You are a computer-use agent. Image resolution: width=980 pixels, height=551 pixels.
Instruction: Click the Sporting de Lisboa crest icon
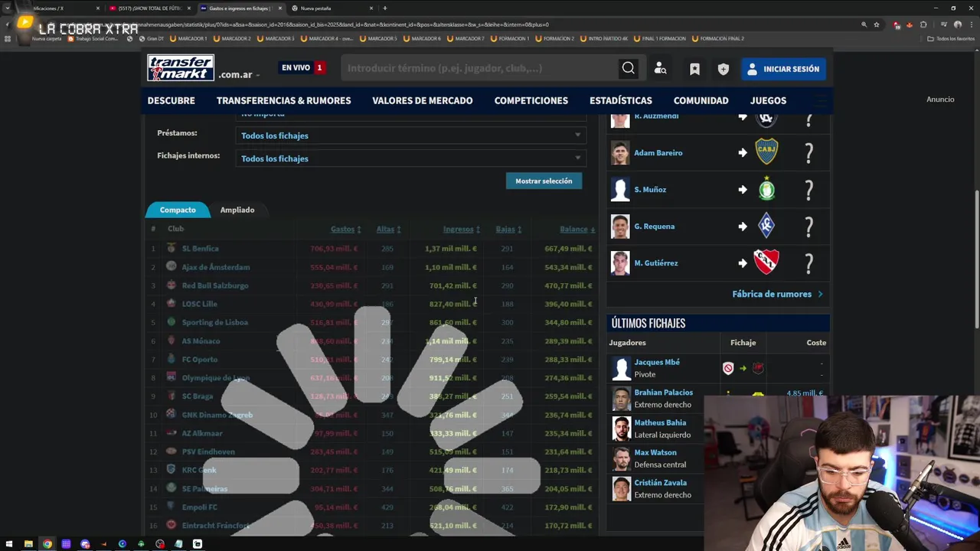pos(171,322)
